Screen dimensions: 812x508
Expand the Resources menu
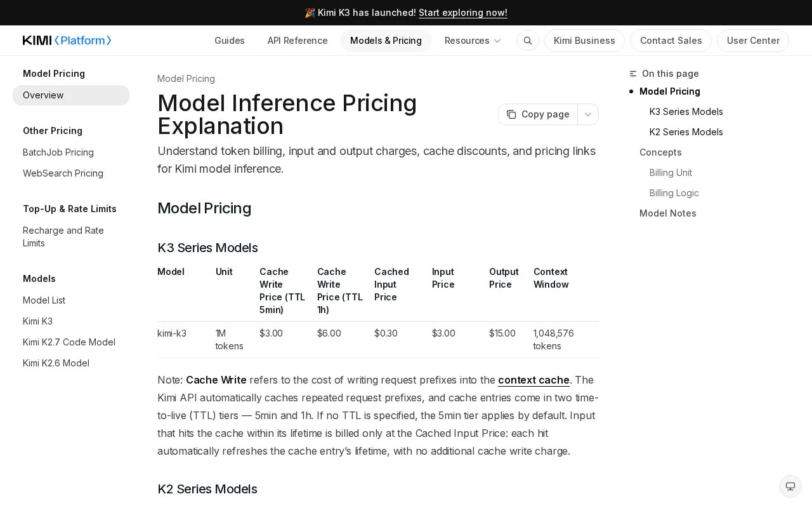click(x=473, y=41)
